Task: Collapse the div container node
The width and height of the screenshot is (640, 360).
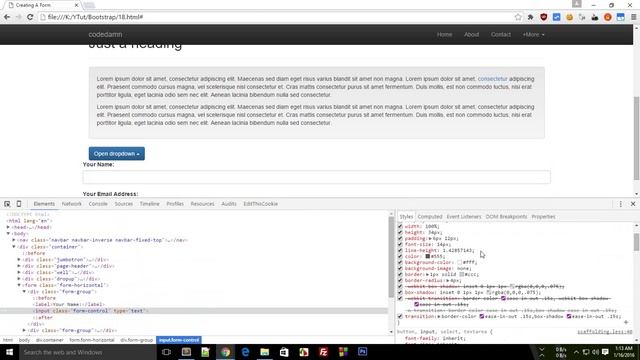Action: click(x=14, y=247)
